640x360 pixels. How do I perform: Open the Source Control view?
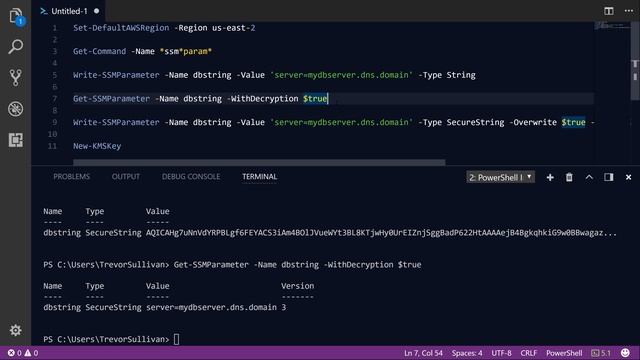(x=16, y=78)
